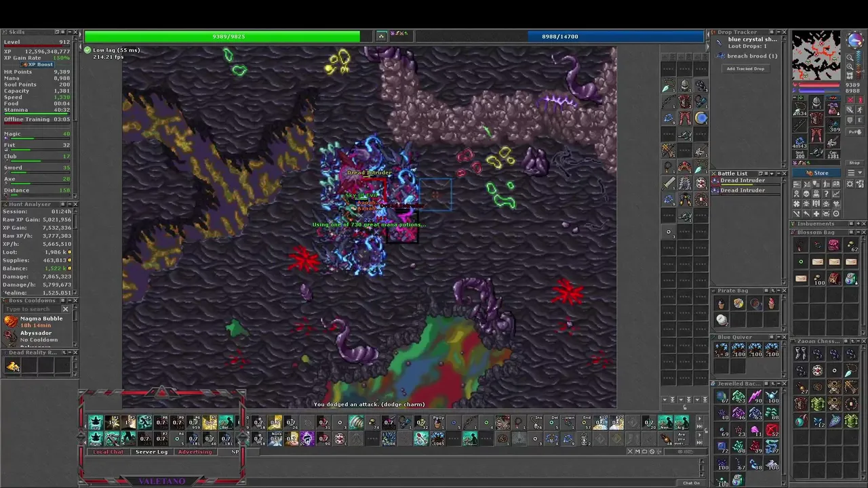Image resolution: width=868 pixels, height=488 pixels.
Task: Click the mana bar 8988/14700
Action: coord(559,37)
